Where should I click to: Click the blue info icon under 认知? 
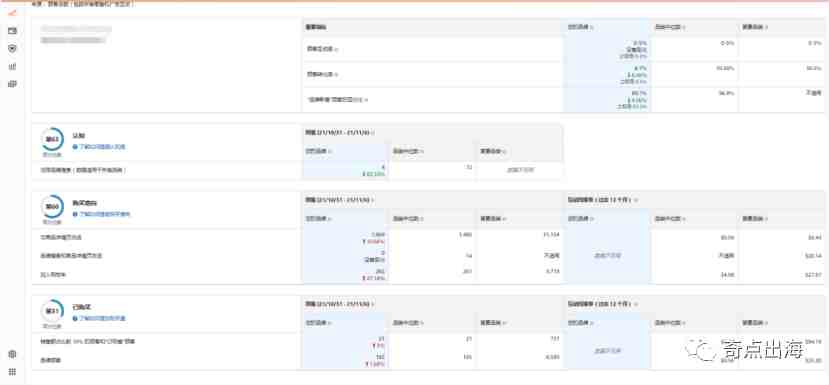pos(75,146)
